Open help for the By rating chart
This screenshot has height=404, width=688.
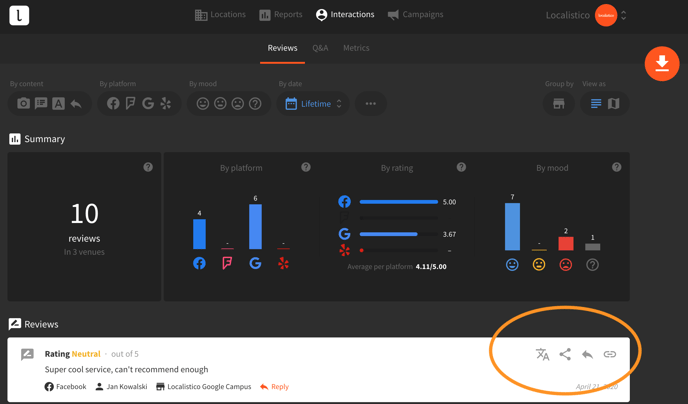pyautogui.click(x=461, y=167)
